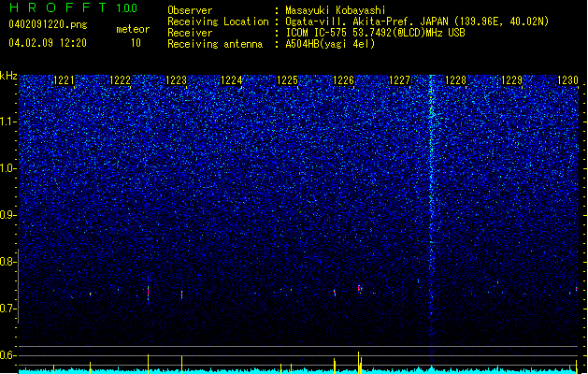This screenshot has height=374, width=588.
Task: Click observer name Masayuki Kobayashi
Action: click(x=336, y=10)
